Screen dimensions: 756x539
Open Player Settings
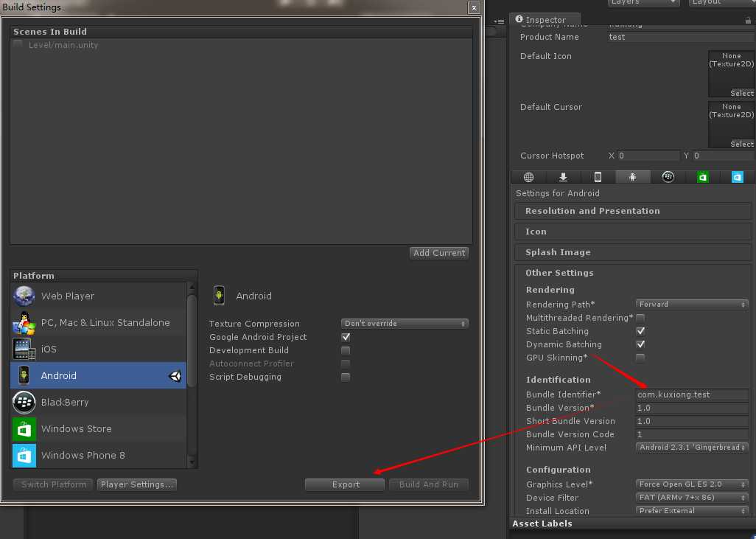137,484
